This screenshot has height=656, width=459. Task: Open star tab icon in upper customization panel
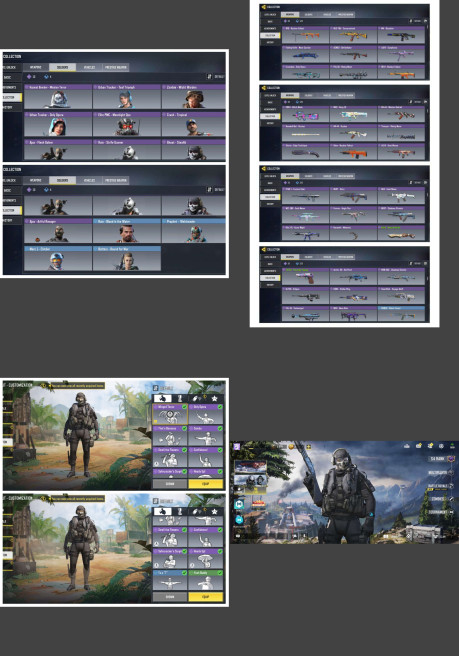pyautogui.click(x=215, y=398)
